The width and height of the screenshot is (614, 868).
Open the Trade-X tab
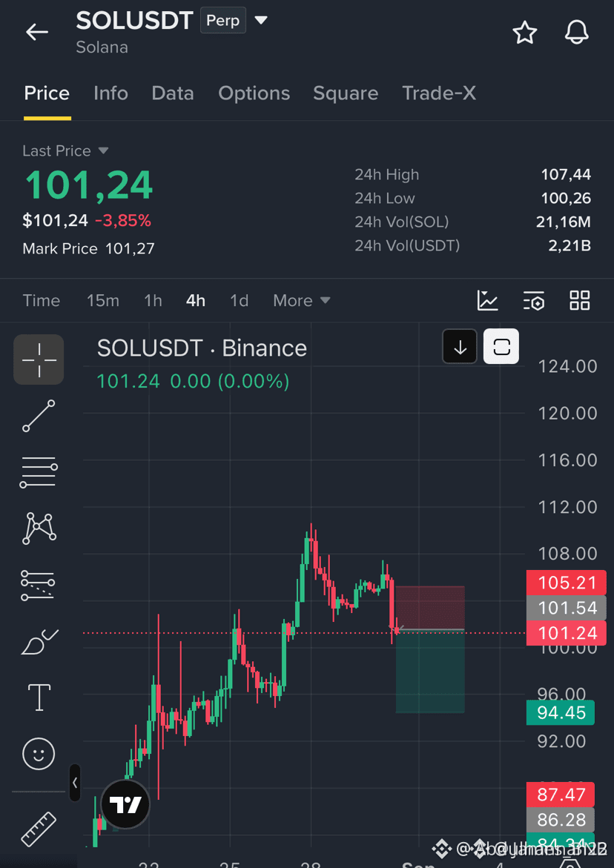coord(439,93)
